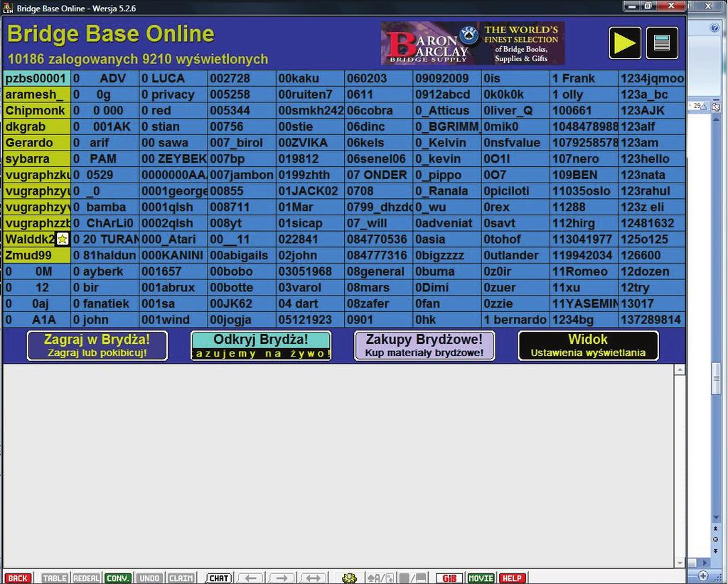This screenshot has height=584, width=728.
Task: Select user 00ZVIKA
Action: [310, 143]
